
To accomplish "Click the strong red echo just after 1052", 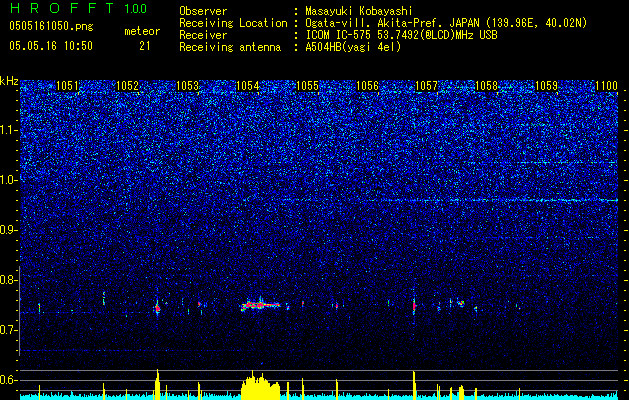I will [157, 308].
